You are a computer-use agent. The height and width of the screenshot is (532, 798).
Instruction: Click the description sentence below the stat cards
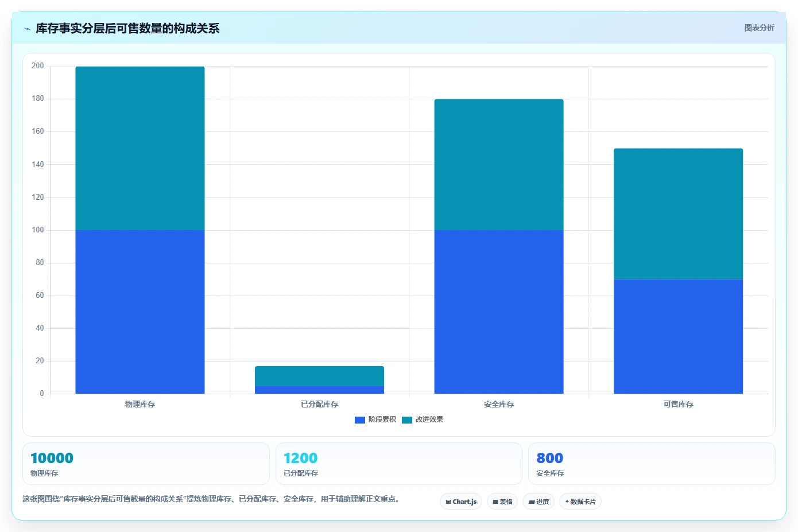pyautogui.click(x=211, y=499)
